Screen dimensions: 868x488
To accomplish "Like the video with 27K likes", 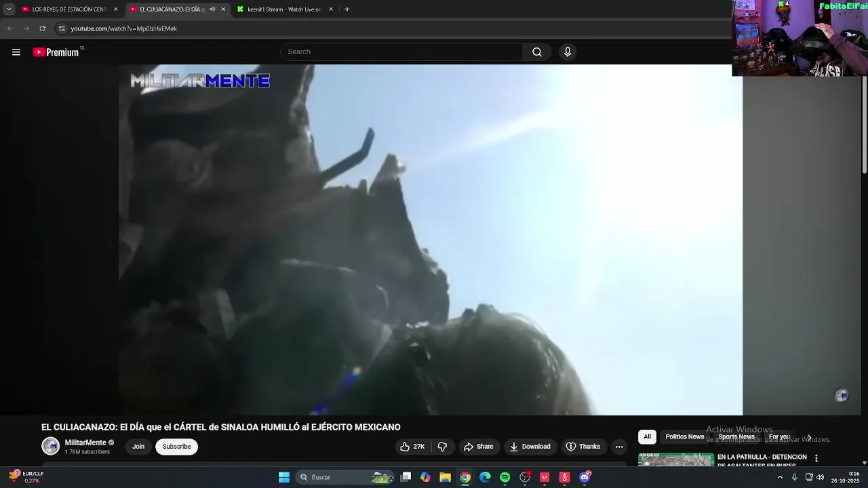I will click(x=412, y=447).
